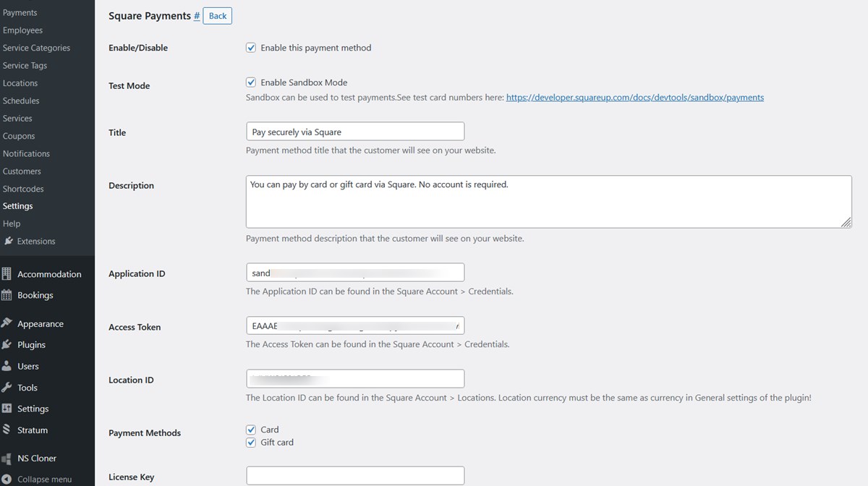Image resolution: width=868 pixels, height=486 pixels.
Task: Toggle Enable Sandbox Mode checkbox
Action: (251, 82)
